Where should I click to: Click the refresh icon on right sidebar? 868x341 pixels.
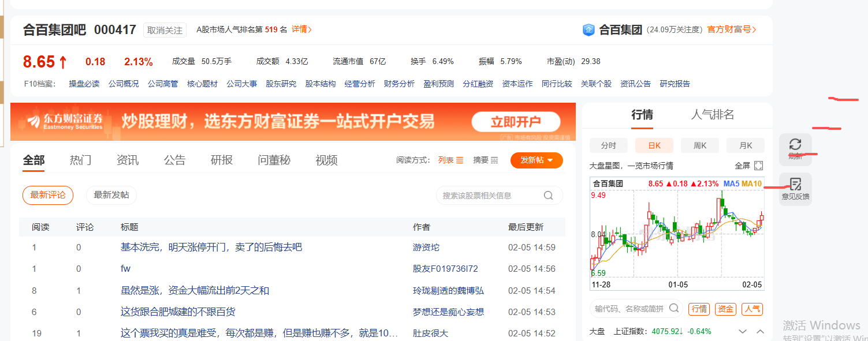(795, 144)
